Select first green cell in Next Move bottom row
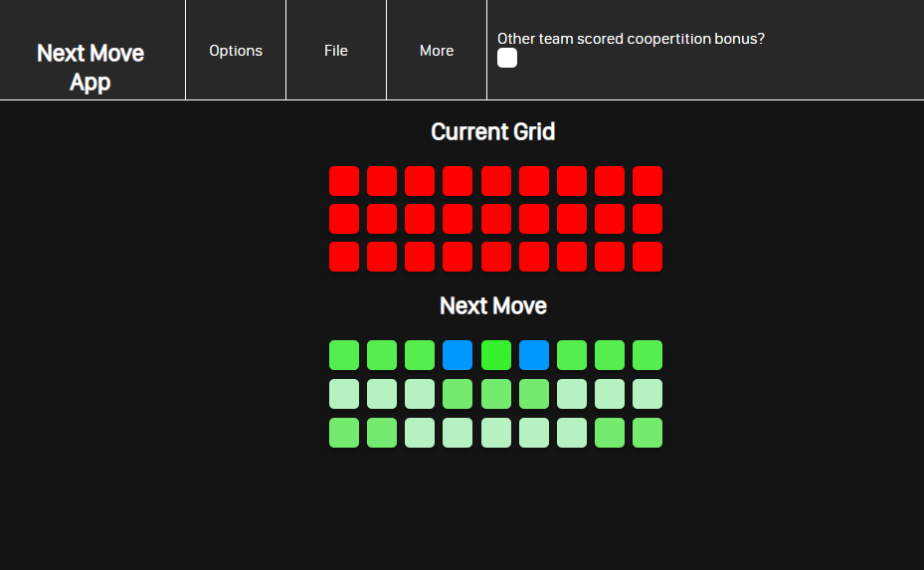 click(x=344, y=433)
